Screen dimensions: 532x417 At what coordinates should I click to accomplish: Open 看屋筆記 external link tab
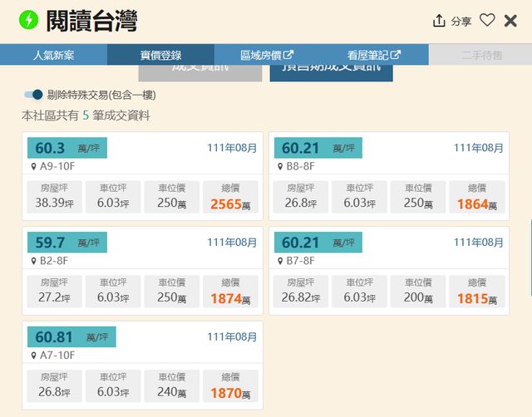pos(374,55)
